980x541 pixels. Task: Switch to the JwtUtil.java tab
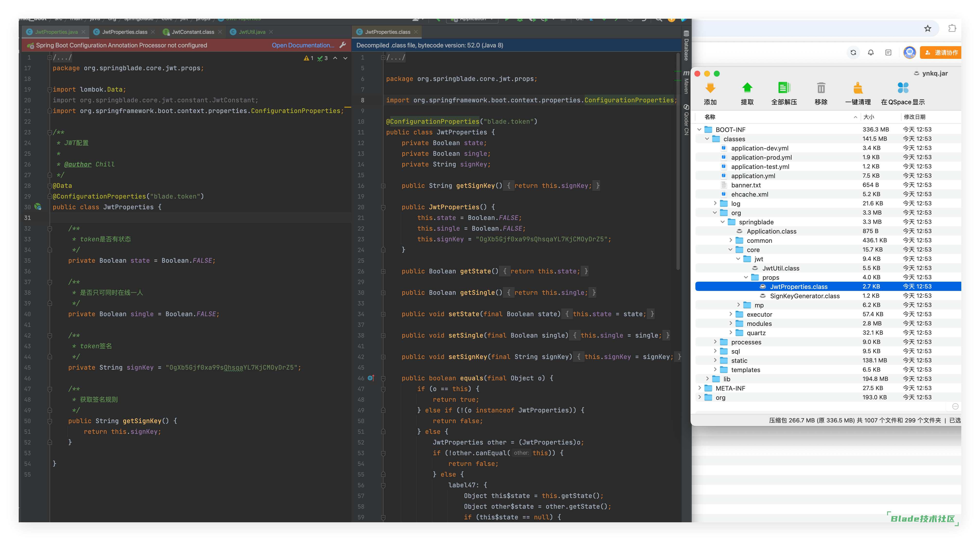pos(252,32)
